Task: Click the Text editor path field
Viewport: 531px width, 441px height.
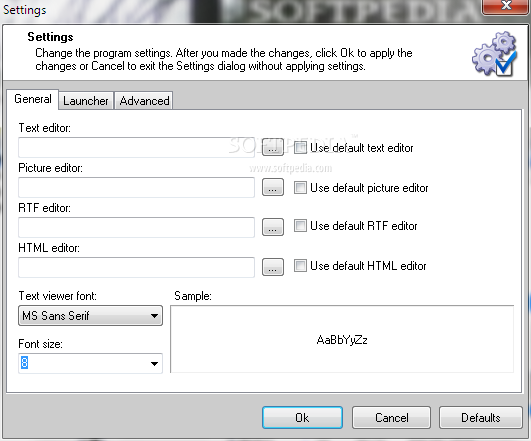Action: [136, 147]
